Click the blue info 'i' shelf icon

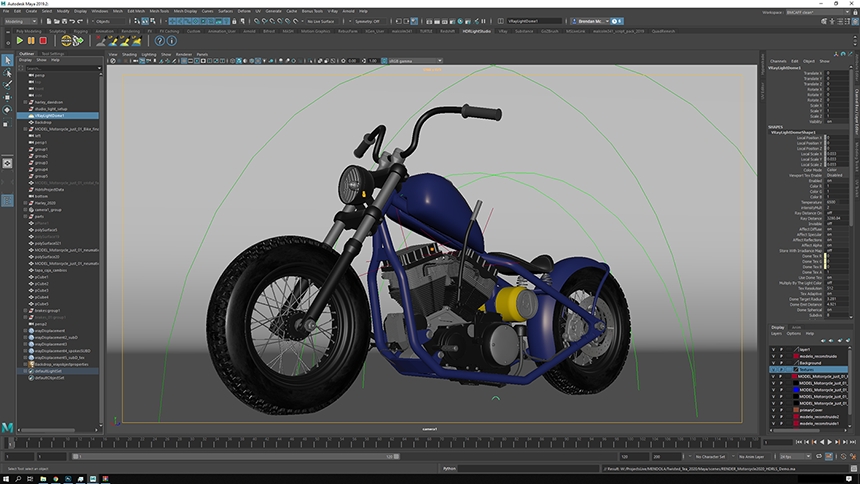pyautogui.click(x=172, y=41)
